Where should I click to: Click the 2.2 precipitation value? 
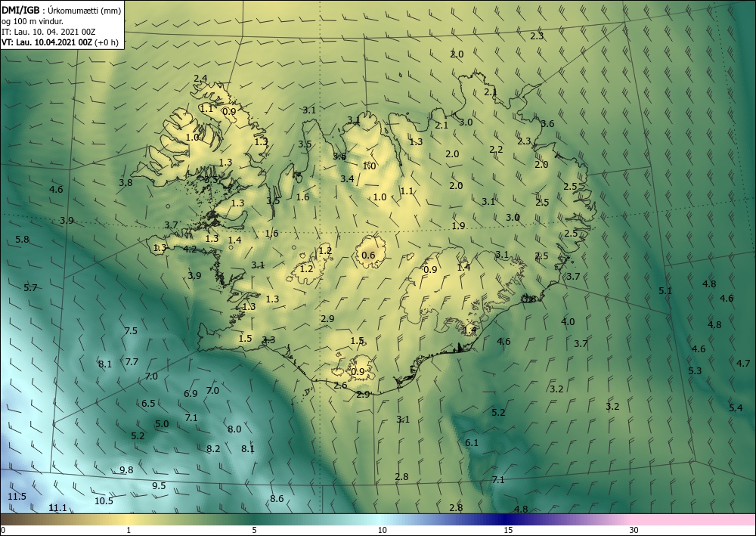(x=496, y=150)
